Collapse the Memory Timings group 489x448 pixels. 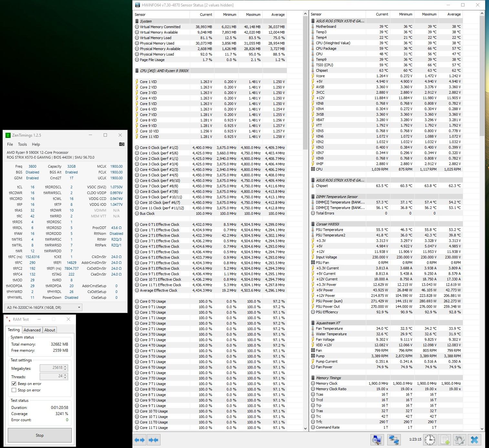click(313, 378)
